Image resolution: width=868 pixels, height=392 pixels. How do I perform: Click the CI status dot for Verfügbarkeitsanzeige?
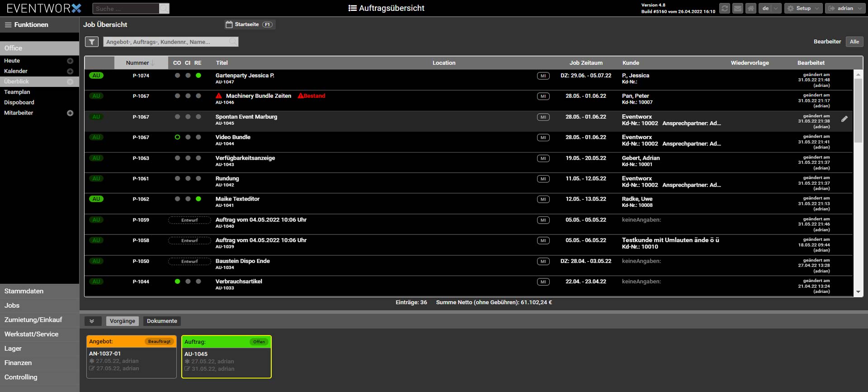pos(188,158)
